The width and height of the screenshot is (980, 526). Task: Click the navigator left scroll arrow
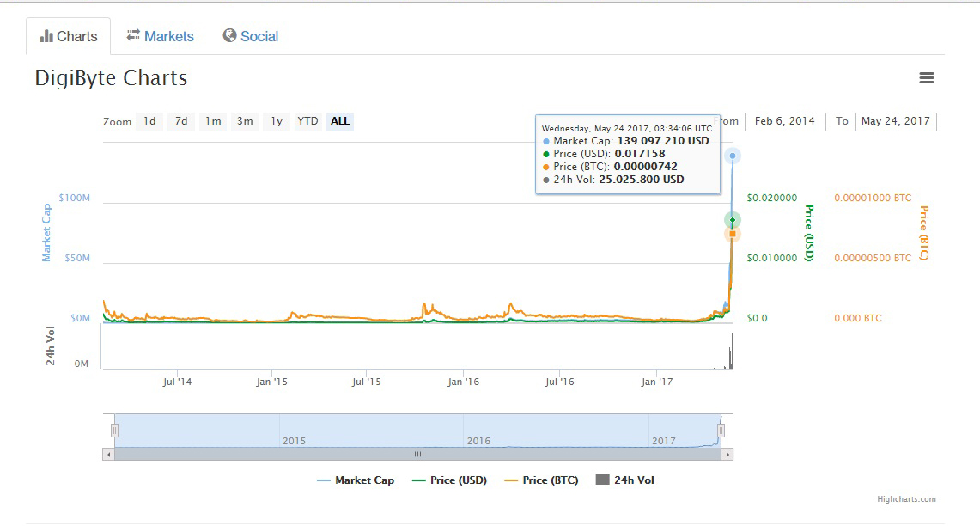point(109,455)
